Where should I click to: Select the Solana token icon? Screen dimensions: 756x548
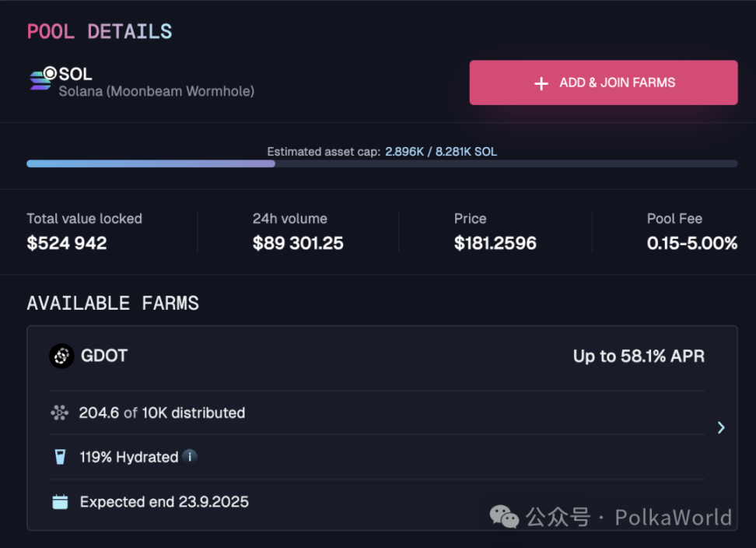[x=38, y=80]
